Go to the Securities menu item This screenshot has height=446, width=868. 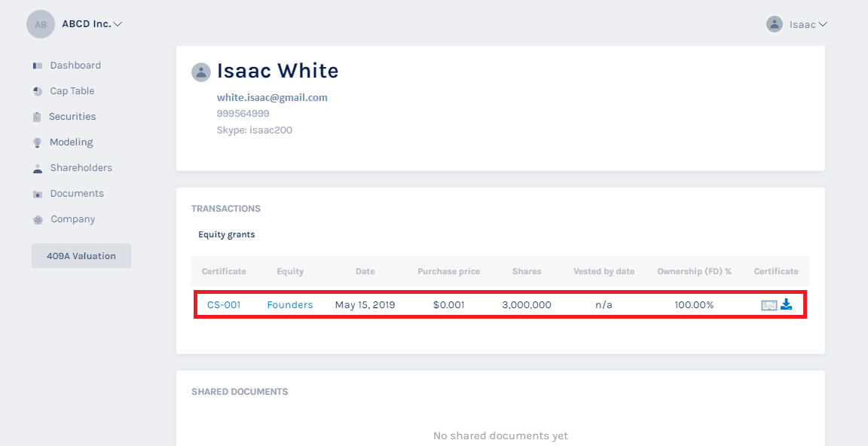(72, 117)
